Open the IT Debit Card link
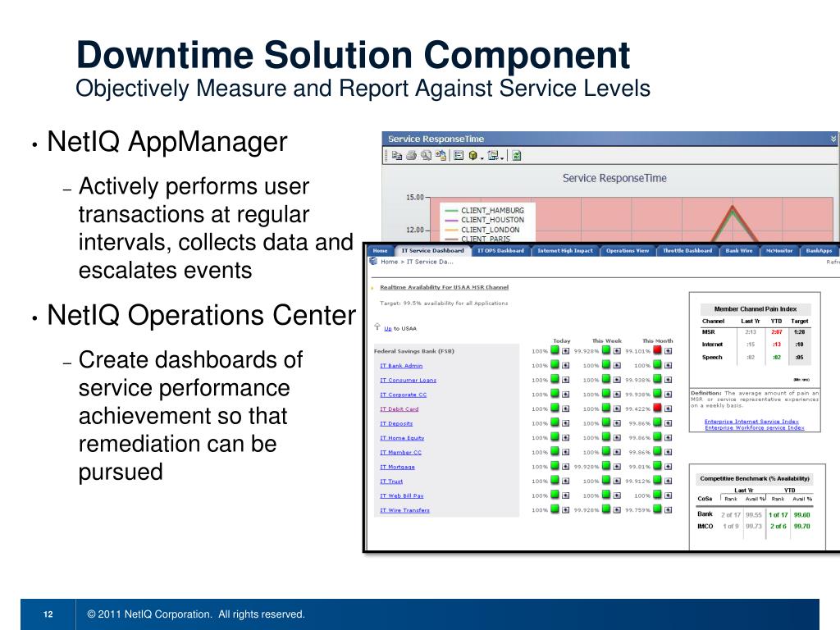Image resolution: width=840 pixels, height=630 pixels. (399, 409)
